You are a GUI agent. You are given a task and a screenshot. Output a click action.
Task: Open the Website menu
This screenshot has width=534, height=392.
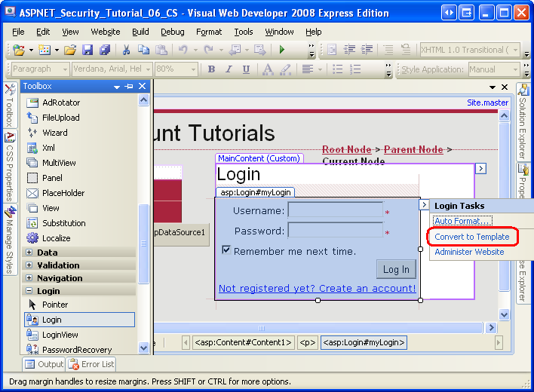[106, 32]
